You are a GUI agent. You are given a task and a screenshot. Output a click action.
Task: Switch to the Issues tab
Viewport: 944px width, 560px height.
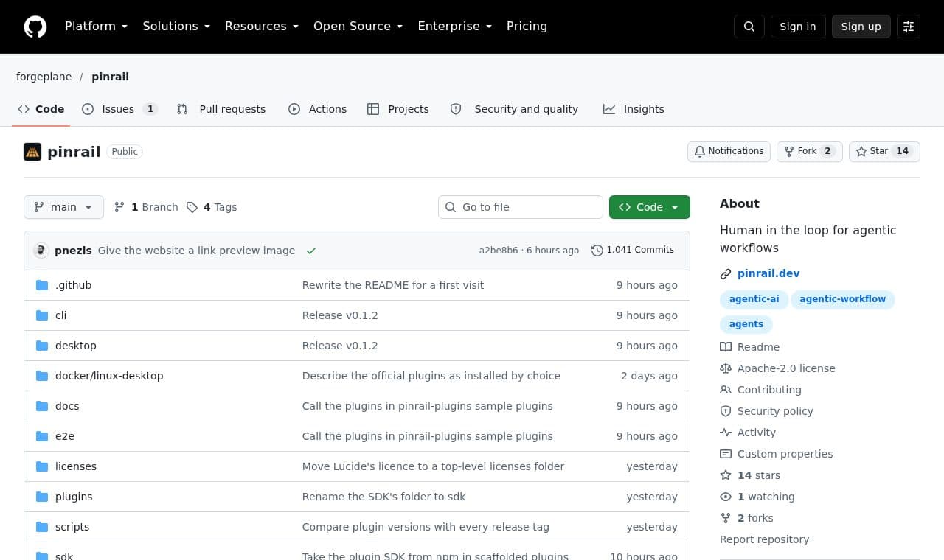(119, 109)
